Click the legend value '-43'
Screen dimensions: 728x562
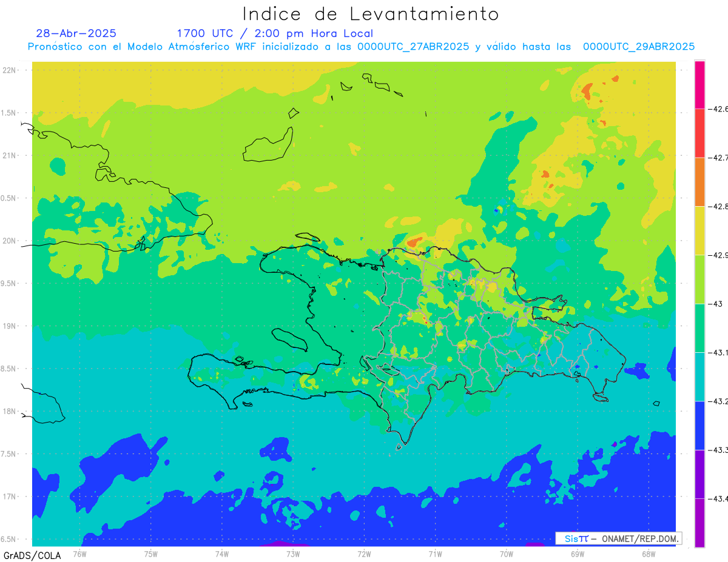point(715,304)
